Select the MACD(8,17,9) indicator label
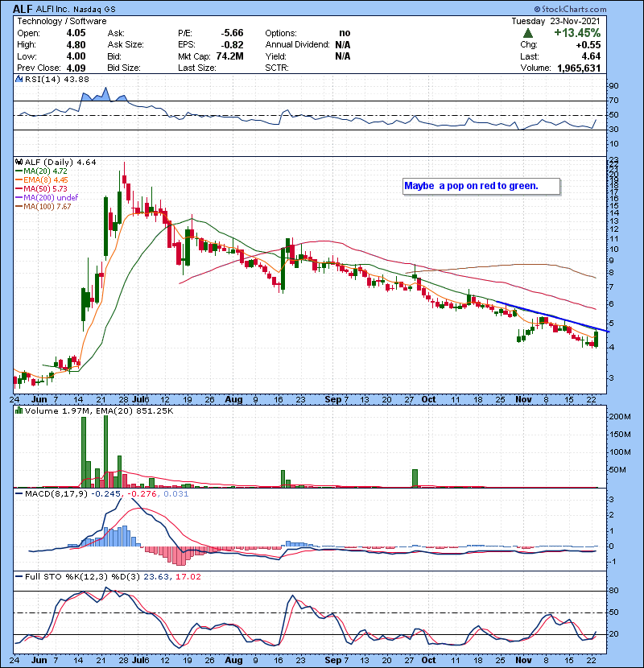Screen dimensions: 644x668 56,494
